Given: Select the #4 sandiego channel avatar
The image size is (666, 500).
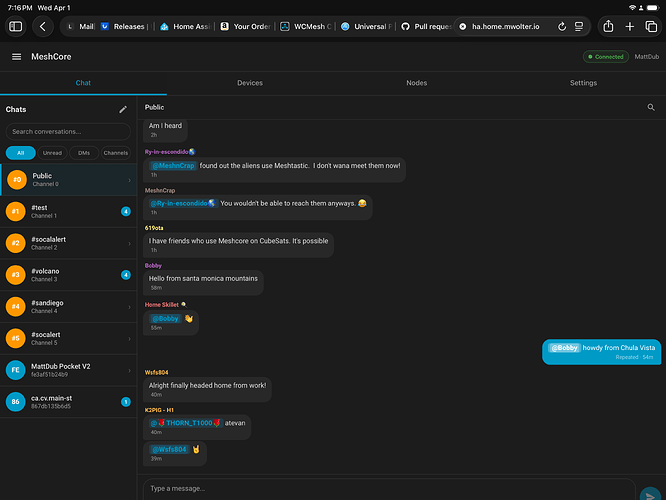Looking at the screenshot, I should [x=15, y=307].
